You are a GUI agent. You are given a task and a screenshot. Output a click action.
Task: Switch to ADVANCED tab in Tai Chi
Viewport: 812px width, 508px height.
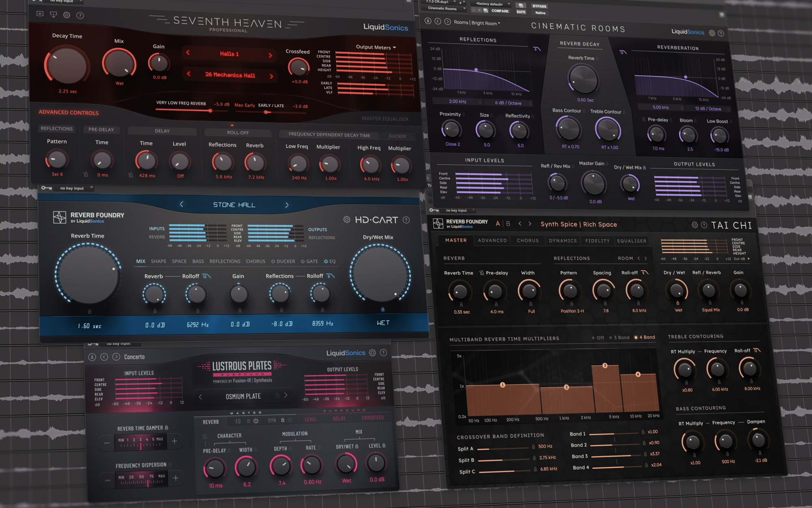[x=492, y=241]
